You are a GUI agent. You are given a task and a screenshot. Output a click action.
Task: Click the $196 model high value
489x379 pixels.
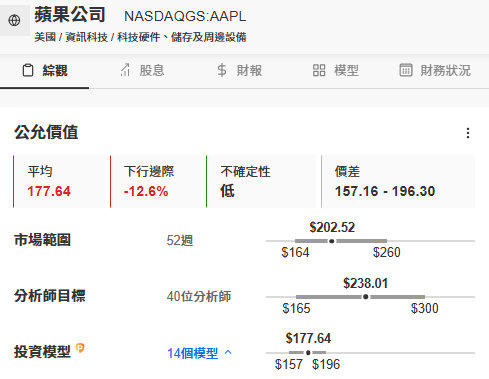pyautogui.click(x=326, y=364)
